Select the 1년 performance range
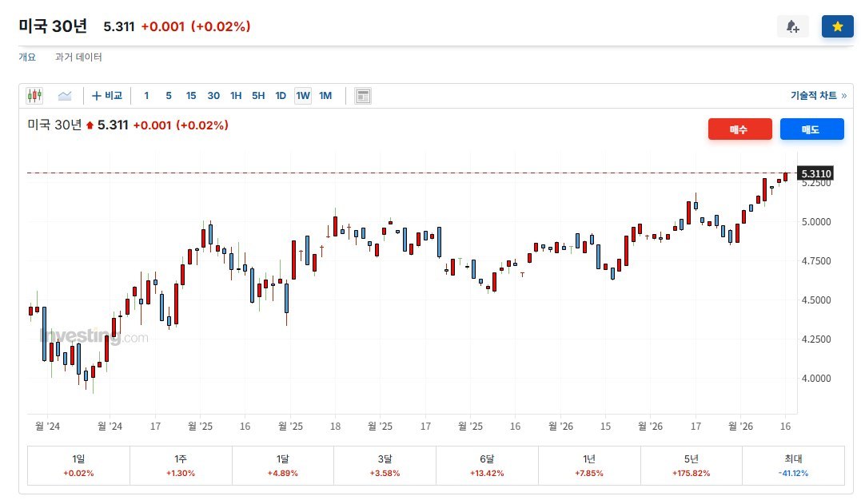Screen dimensions: 861x504 [589, 466]
